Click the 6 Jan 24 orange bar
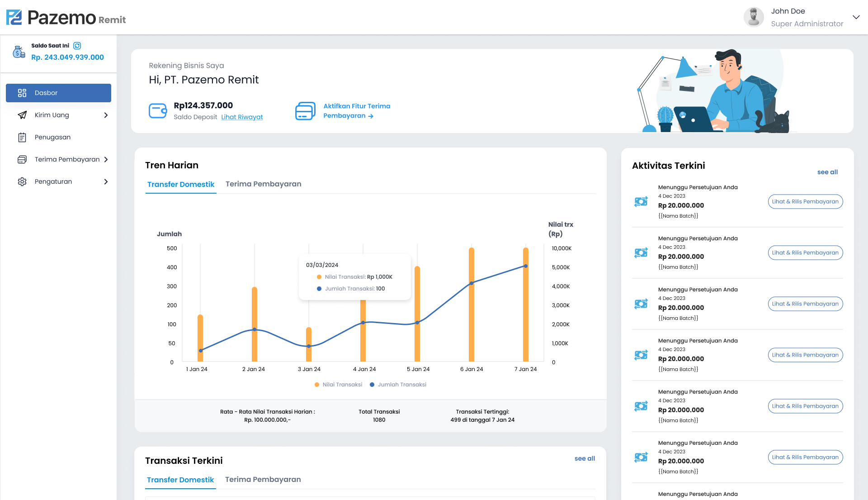Viewport: 868px width, 500px height. (x=472, y=305)
